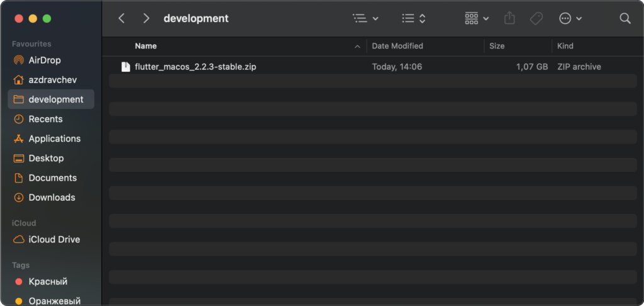Open the More actions ellipsis icon
The width and height of the screenshot is (644, 306).
point(565,18)
